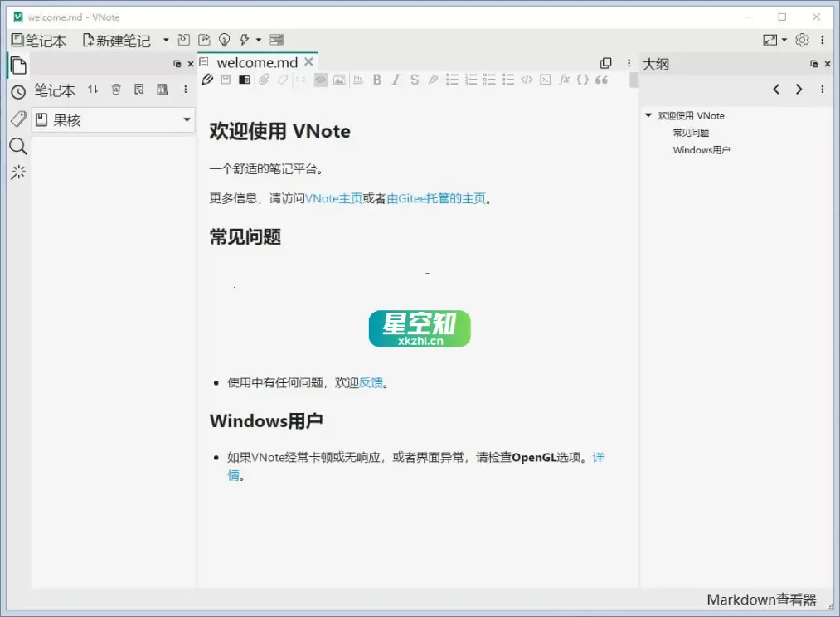Toggle strikethrough formatting

[x=414, y=80]
